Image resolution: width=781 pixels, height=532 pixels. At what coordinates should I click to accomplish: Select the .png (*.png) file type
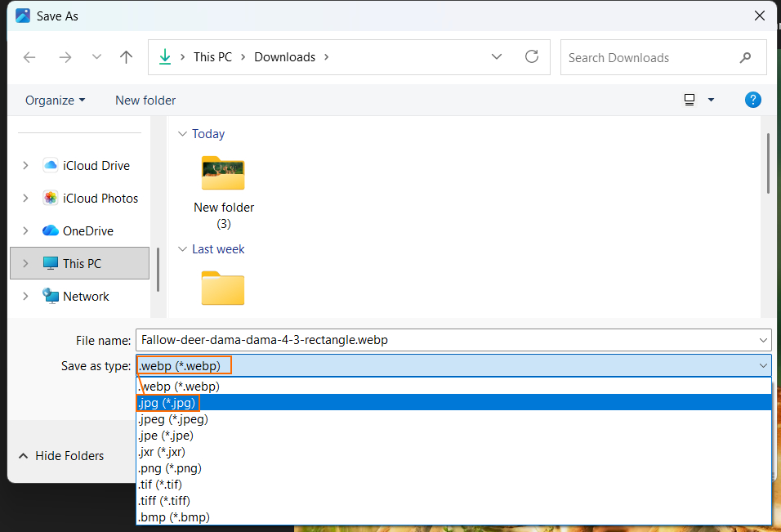click(x=169, y=467)
